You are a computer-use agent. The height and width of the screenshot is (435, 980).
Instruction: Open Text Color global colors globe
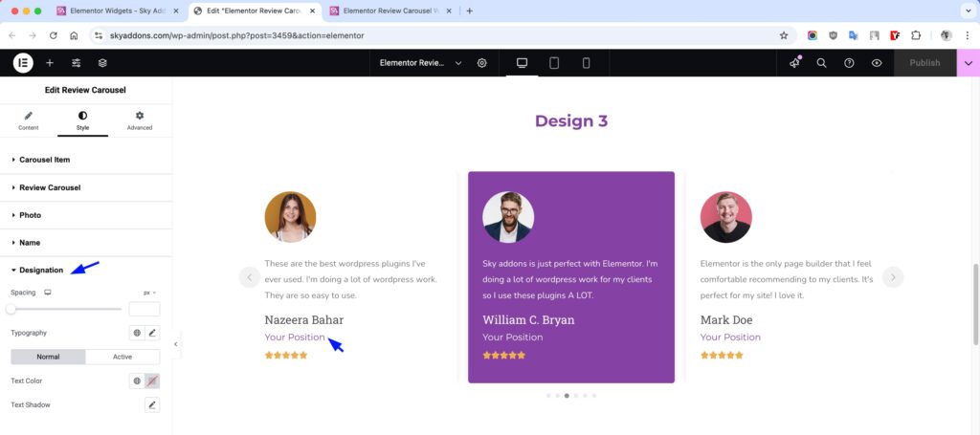point(137,381)
